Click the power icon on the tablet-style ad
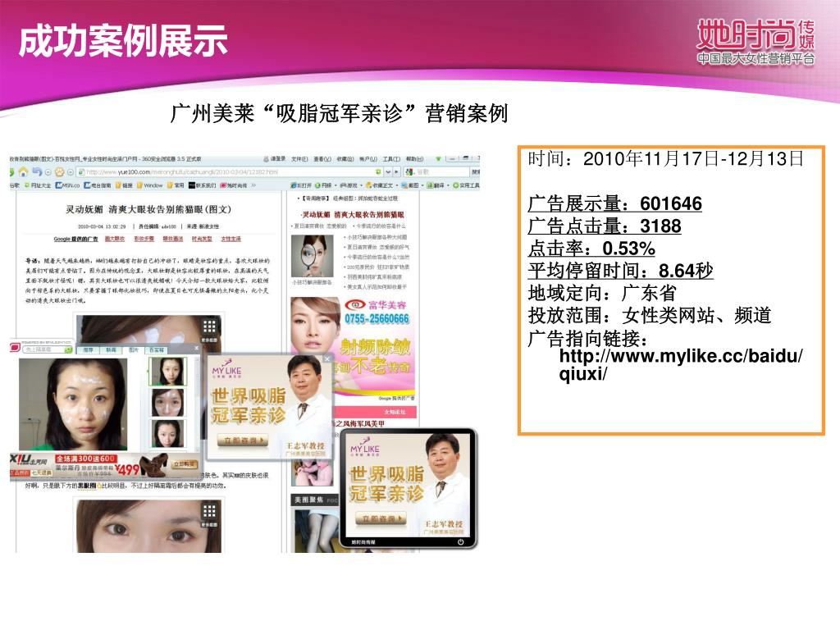The height and width of the screenshot is (630, 840). tap(460, 542)
